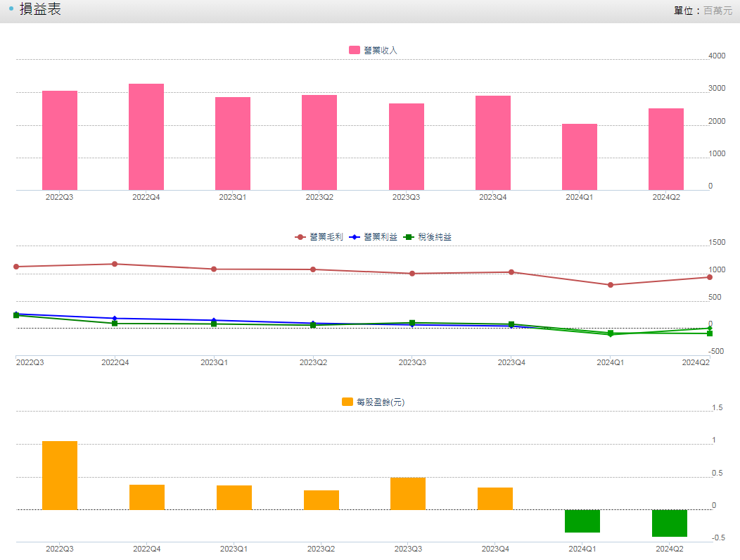The width and height of the screenshot is (740, 560).
Task: Click the 2023Q3 green net income marker
Action: coord(412,323)
